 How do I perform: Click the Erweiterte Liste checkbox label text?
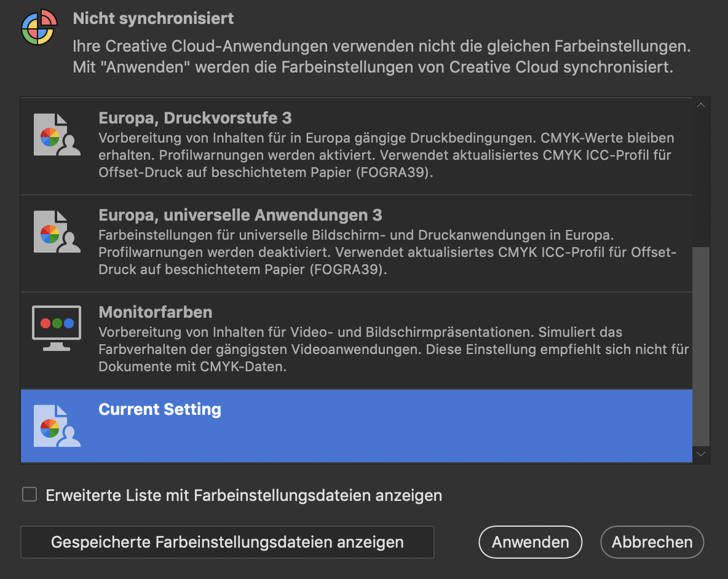pyautogui.click(x=243, y=495)
